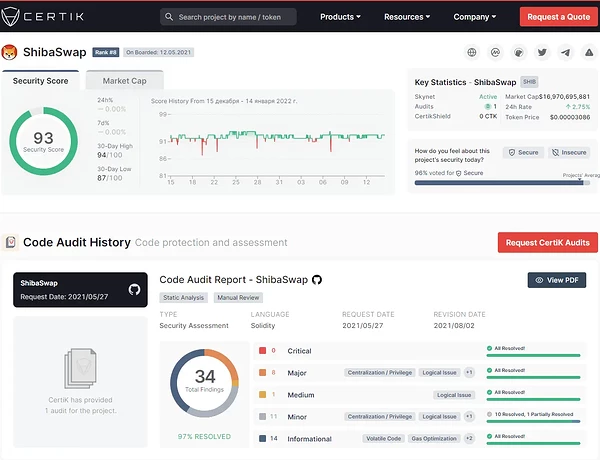Open the project website globe icon

[472, 52]
